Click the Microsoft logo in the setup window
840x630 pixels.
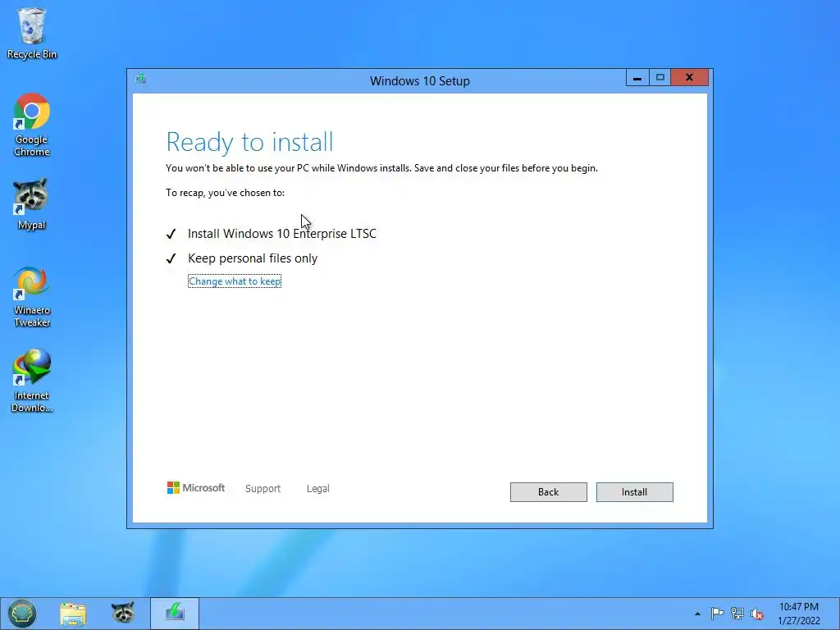coord(195,487)
